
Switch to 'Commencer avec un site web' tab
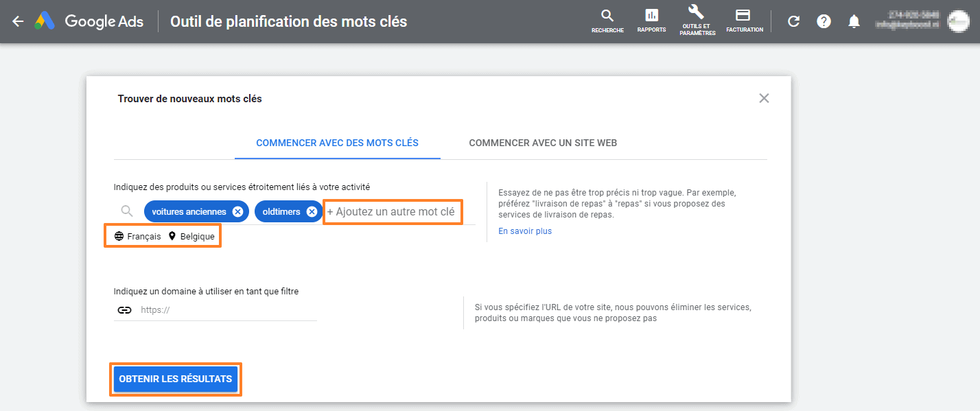pyautogui.click(x=543, y=143)
